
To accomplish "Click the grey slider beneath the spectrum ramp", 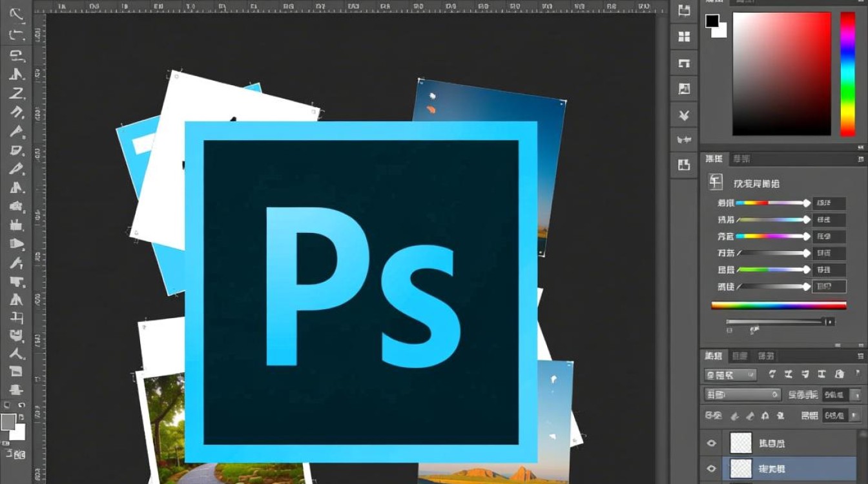I will (x=780, y=321).
